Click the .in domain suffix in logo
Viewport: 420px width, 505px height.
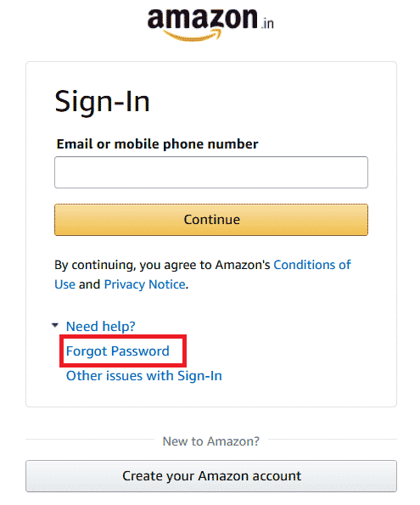(267, 24)
